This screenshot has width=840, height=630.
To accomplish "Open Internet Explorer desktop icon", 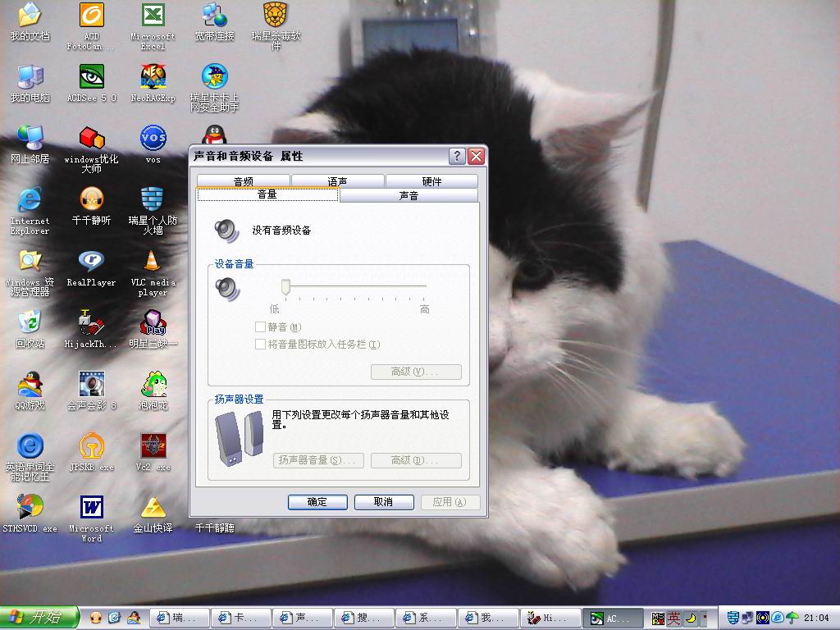I will coord(30,211).
